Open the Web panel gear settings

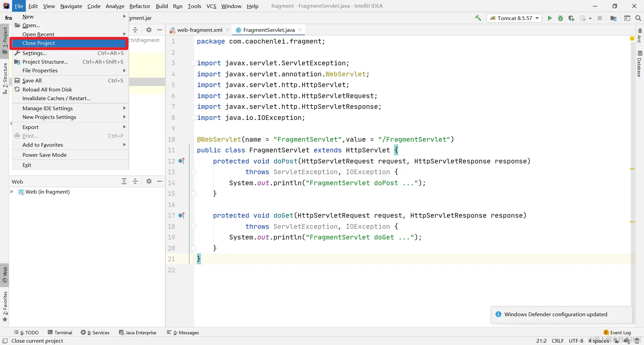point(149,181)
